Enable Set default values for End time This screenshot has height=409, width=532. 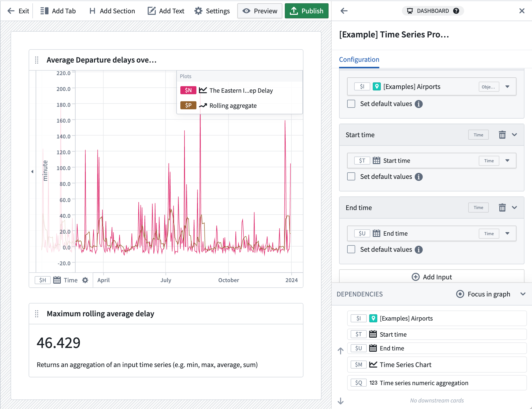(x=352, y=249)
